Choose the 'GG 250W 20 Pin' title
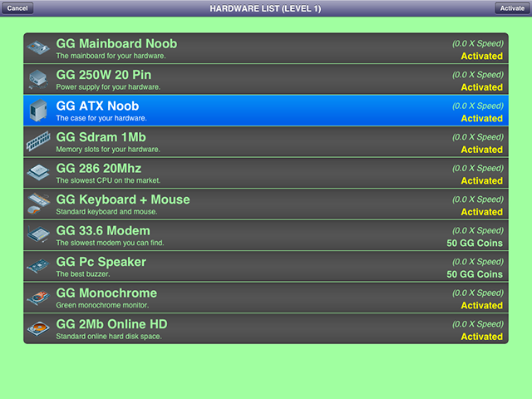Viewport: 532px width, 399px height. coord(103,75)
